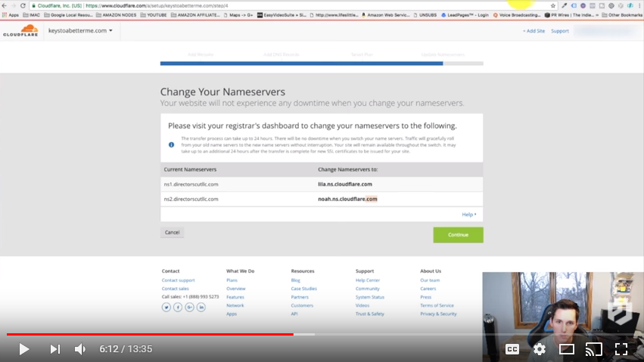Open the Customers footer link
The width and height of the screenshot is (644, 362).
302,305
